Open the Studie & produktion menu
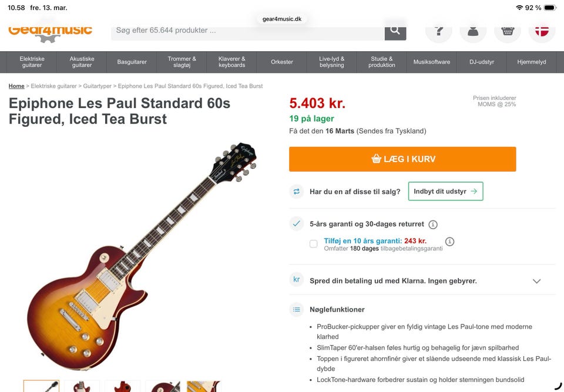 382,62
